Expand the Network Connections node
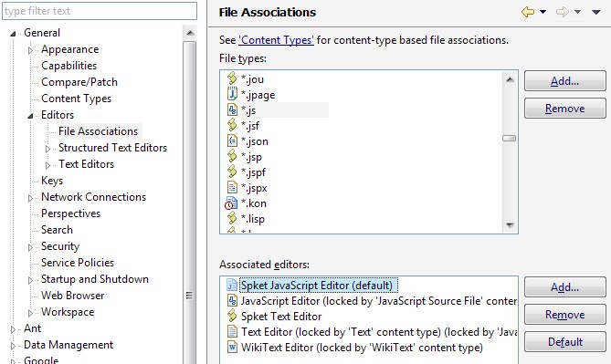611x364 pixels. click(x=30, y=198)
